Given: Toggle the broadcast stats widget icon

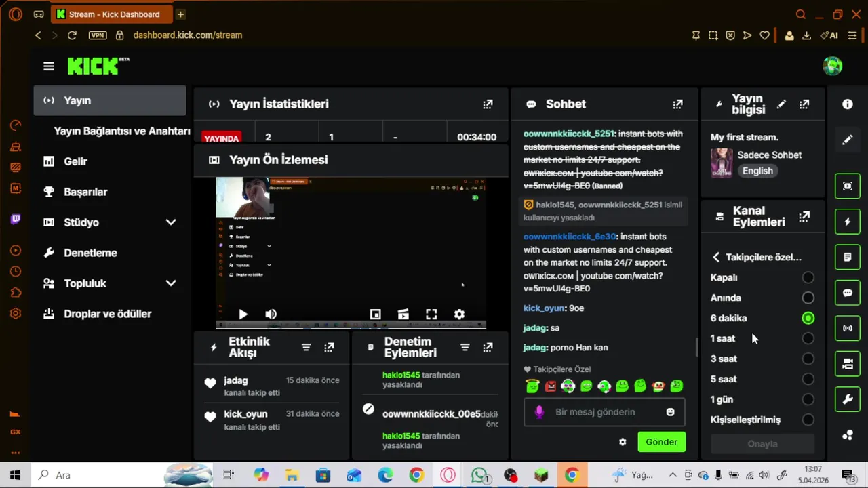Looking at the screenshot, I should pos(848,328).
